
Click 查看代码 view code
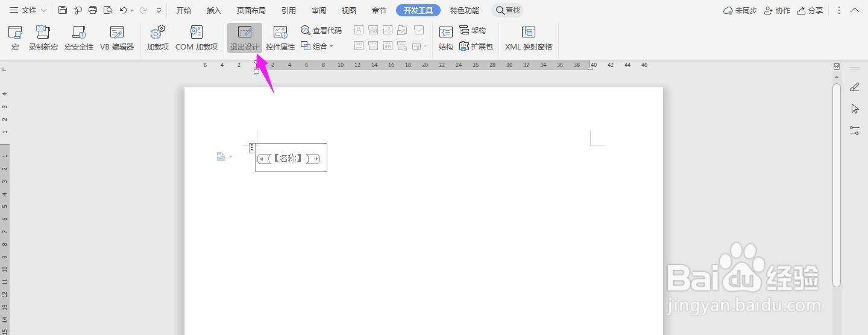coord(321,30)
